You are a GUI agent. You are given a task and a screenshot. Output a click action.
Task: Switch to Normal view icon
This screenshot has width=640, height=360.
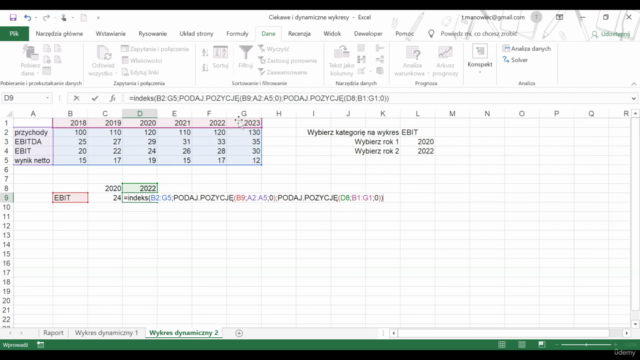[x=502, y=345]
